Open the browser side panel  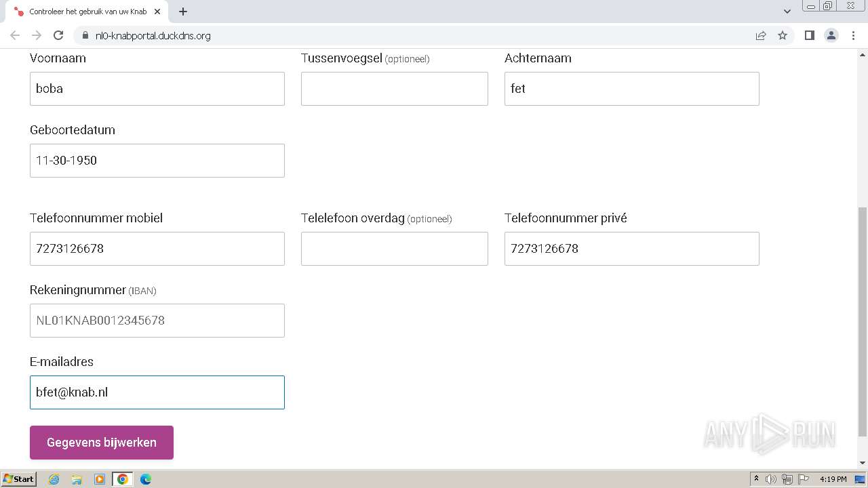[809, 35]
